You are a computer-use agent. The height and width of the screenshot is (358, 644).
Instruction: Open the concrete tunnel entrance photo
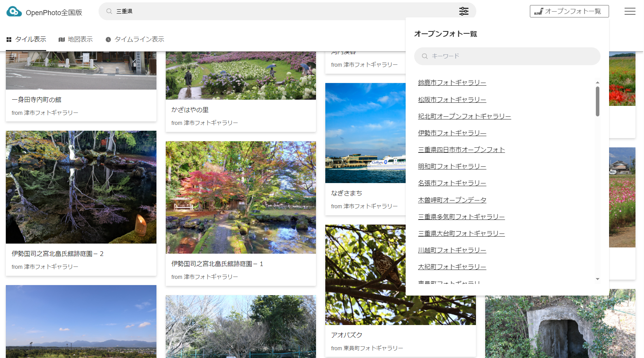tap(560, 327)
